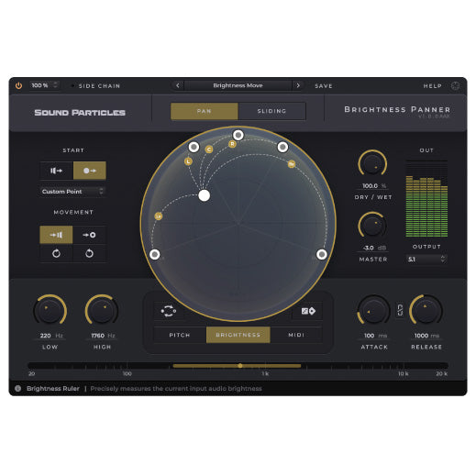
Task: Select the Pitch mode tab
Action: (x=180, y=335)
